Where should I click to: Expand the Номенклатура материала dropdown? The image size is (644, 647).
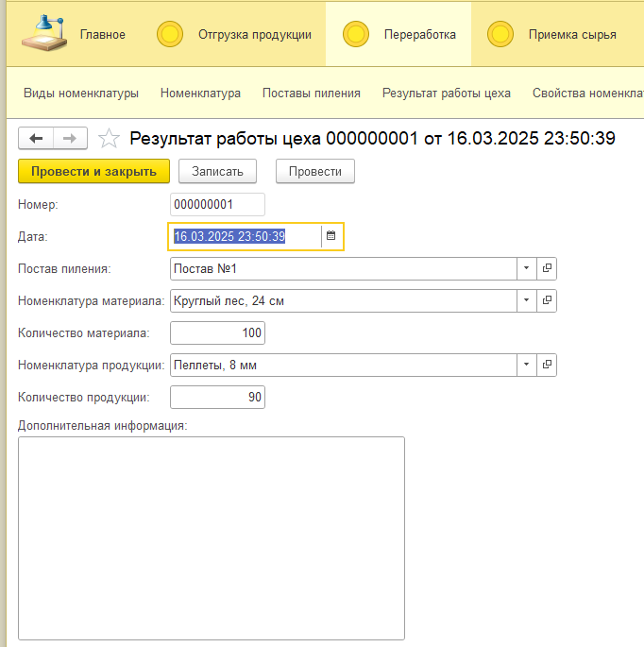tap(526, 300)
